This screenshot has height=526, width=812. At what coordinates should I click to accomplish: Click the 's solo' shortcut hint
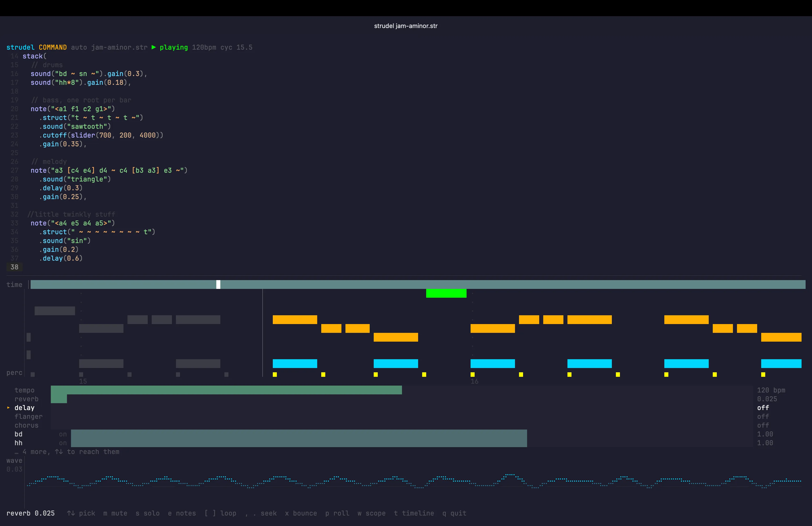[x=147, y=513]
